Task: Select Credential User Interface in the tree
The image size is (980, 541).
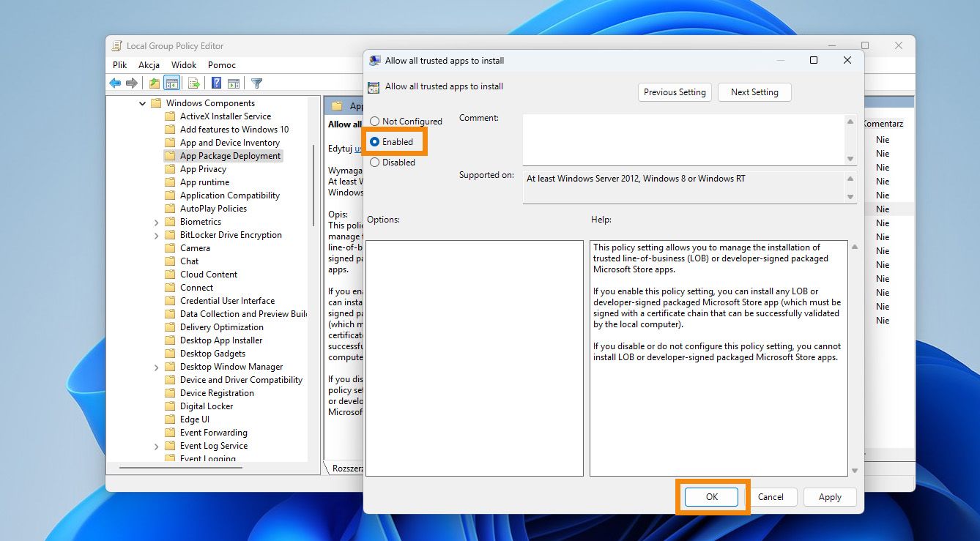Action: tap(227, 301)
